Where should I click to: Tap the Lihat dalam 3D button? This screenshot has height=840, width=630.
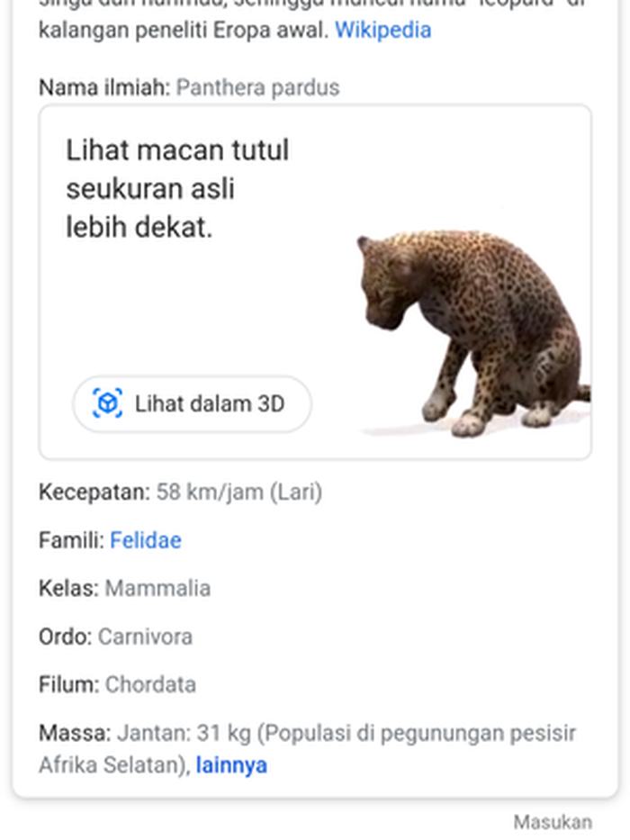192,404
